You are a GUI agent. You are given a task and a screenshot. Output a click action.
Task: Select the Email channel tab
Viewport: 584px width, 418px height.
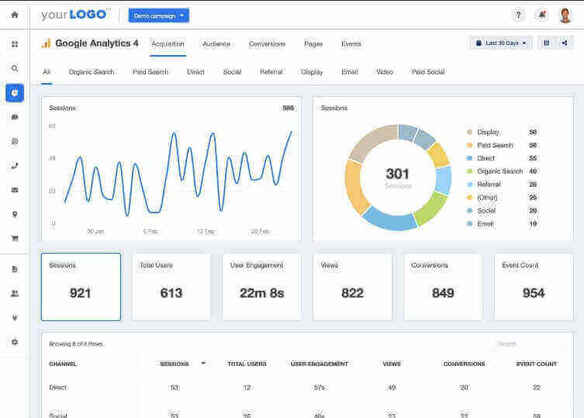click(x=350, y=72)
